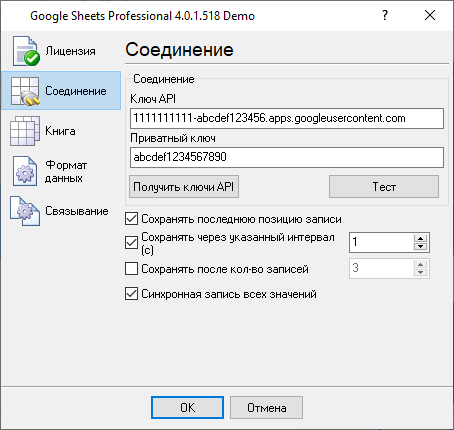Click the Отмена button

click(x=266, y=408)
